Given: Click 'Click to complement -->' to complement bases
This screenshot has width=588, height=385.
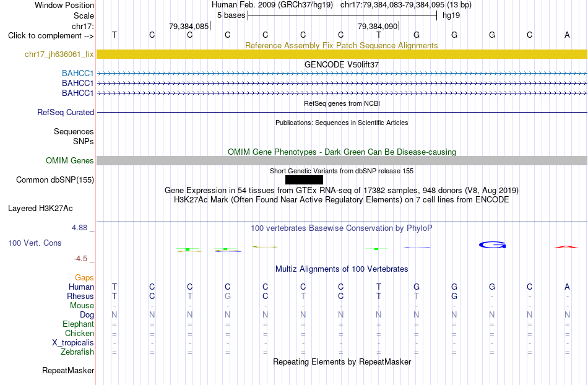Looking at the screenshot, I should (51, 36).
